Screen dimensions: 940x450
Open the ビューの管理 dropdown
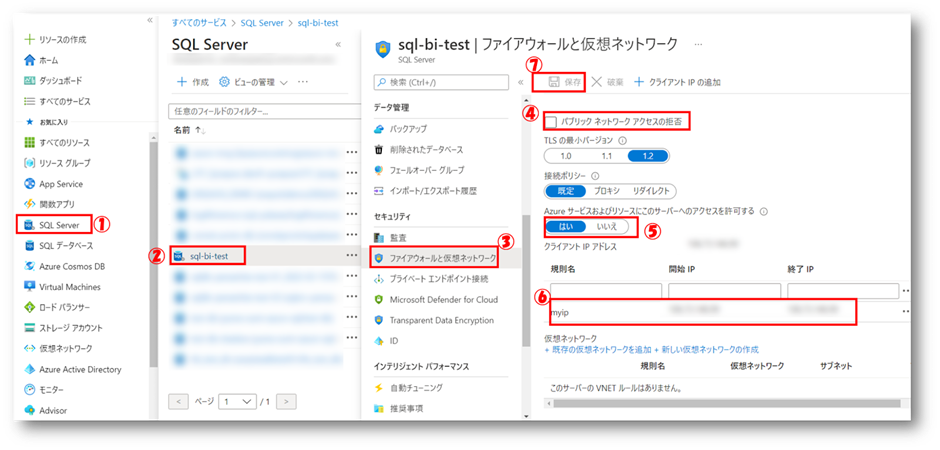coord(253,82)
